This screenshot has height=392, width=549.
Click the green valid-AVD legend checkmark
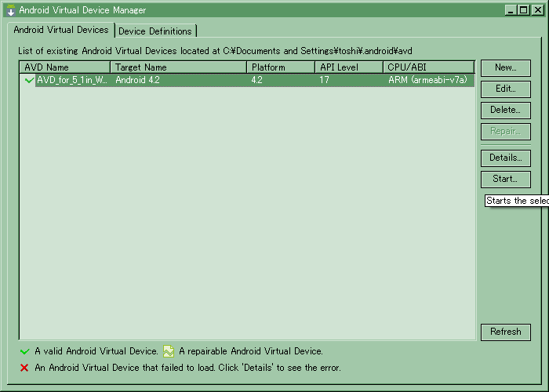coord(25,351)
